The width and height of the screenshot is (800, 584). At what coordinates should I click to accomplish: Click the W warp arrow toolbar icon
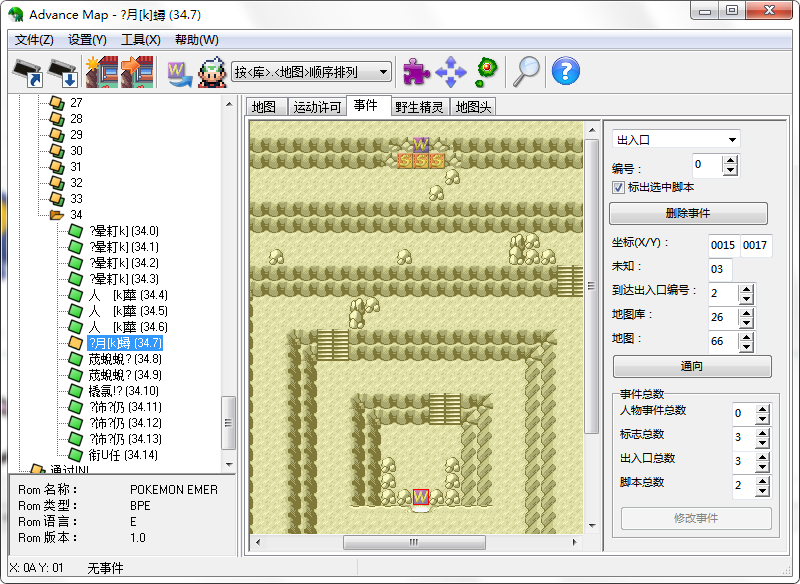(x=179, y=73)
